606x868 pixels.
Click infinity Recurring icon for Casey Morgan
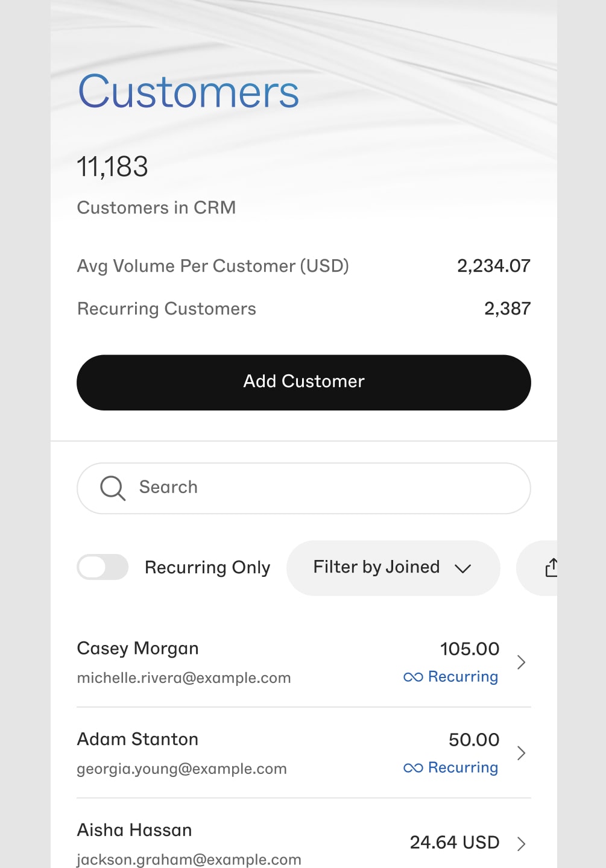(413, 677)
